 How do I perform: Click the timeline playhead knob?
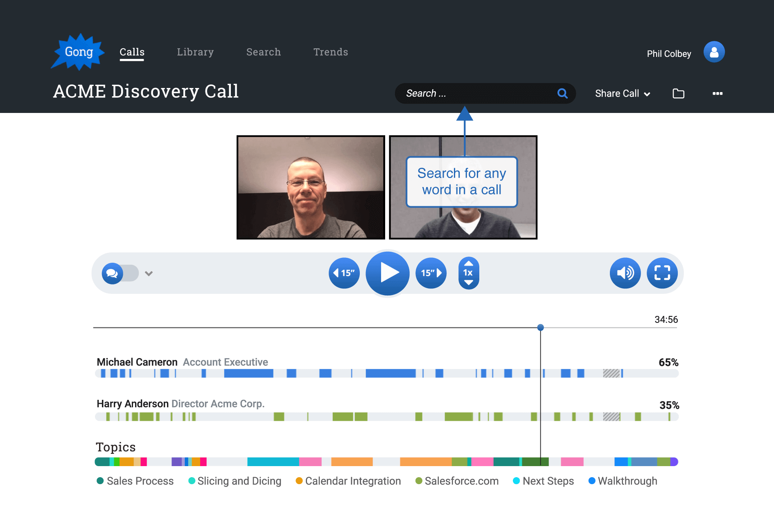click(x=540, y=327)
